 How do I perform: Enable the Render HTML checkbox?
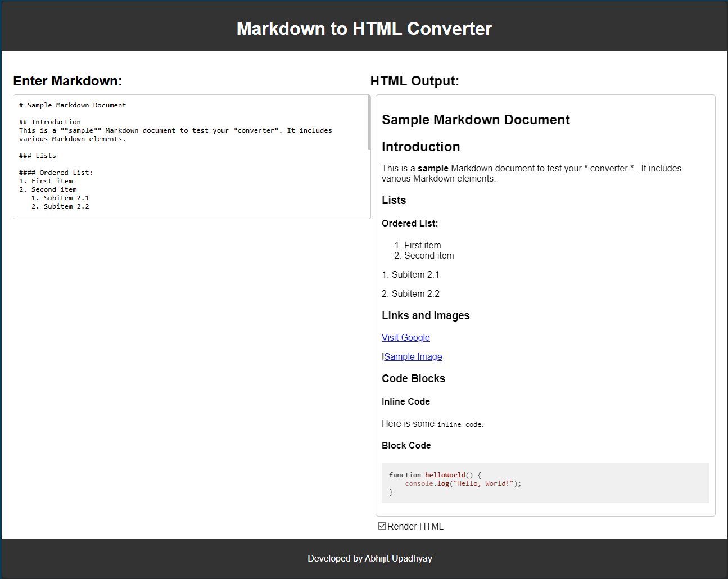click(x=382, y=526)
